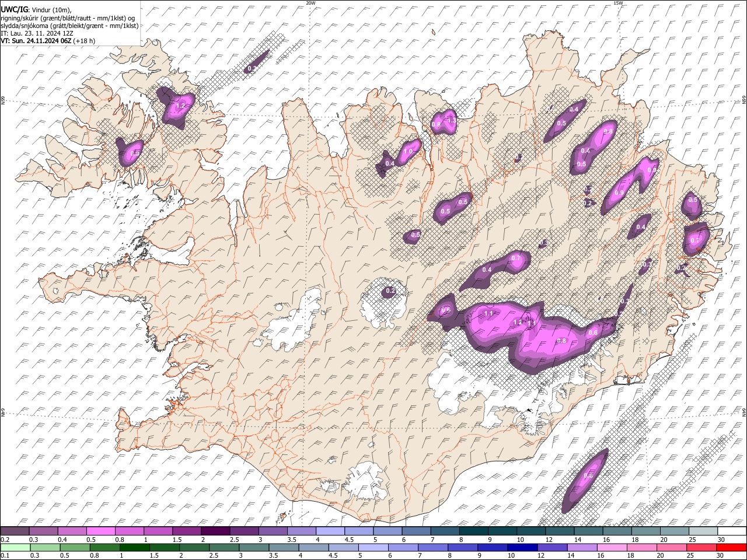Click the bright red swatch after 30
Image resolution: width=747 pixels, height=560 pixels.
click(731, 547)
